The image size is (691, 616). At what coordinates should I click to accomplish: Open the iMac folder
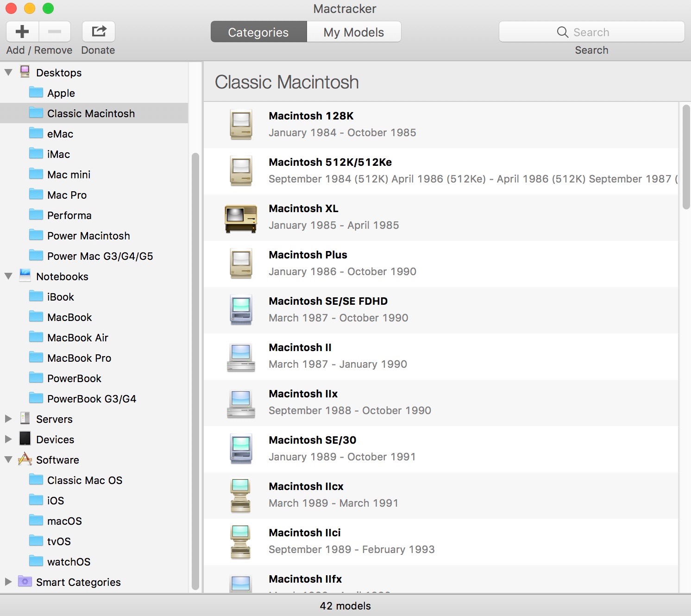(94, 154)
